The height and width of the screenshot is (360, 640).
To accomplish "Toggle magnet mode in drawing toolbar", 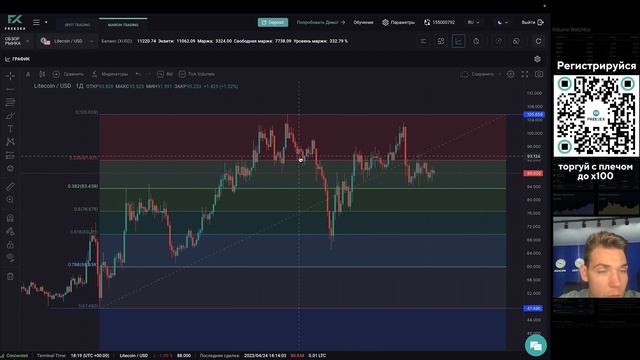I will [x=10, y=218].
